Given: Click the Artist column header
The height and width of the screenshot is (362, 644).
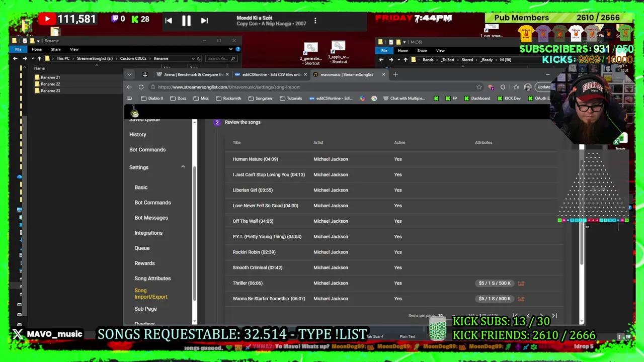Looking at the screenshot, I should pyautogui.click(x=318, y=142).
